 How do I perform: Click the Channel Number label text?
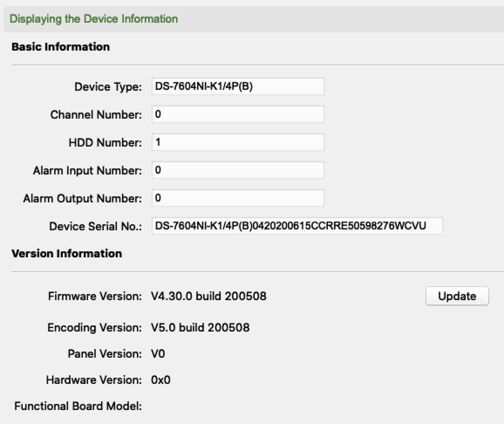tap(96, 114)
